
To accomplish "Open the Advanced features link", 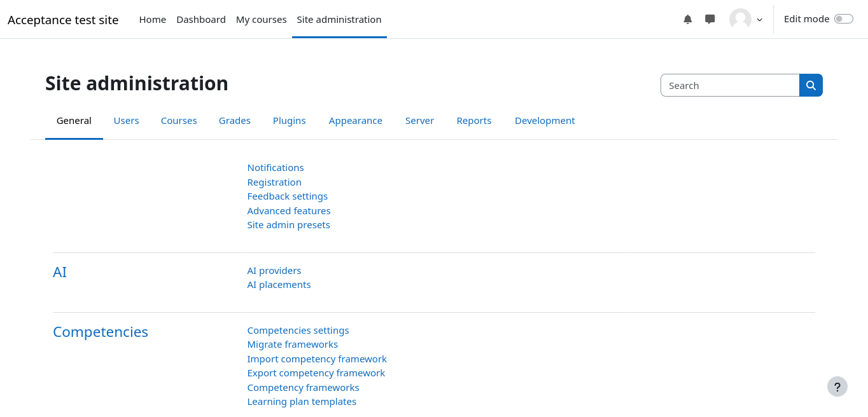I will [x=289, y=211].
